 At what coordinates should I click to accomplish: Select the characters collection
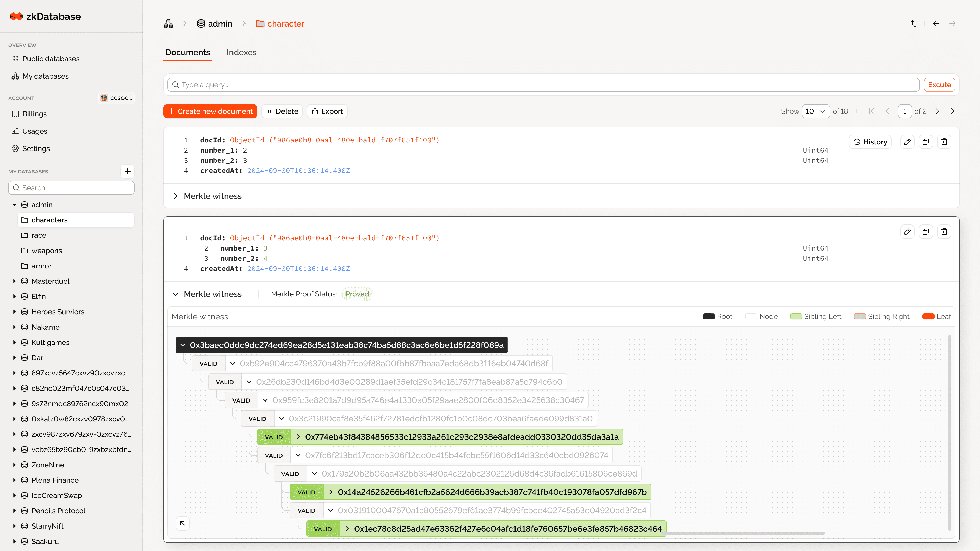tap(76, 220)
